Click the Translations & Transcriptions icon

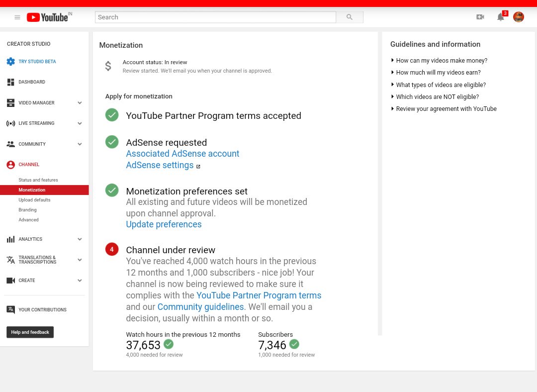pyautogui.click(x=10, y=260)
